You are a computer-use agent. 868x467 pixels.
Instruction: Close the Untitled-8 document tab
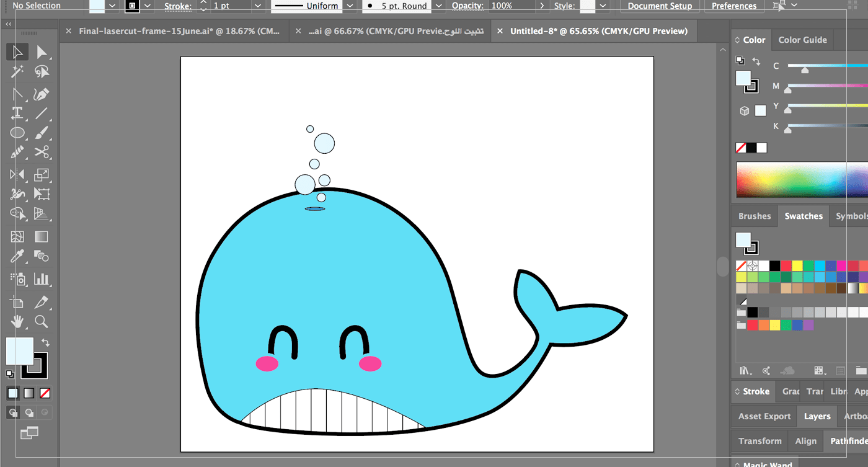point(500,31)
